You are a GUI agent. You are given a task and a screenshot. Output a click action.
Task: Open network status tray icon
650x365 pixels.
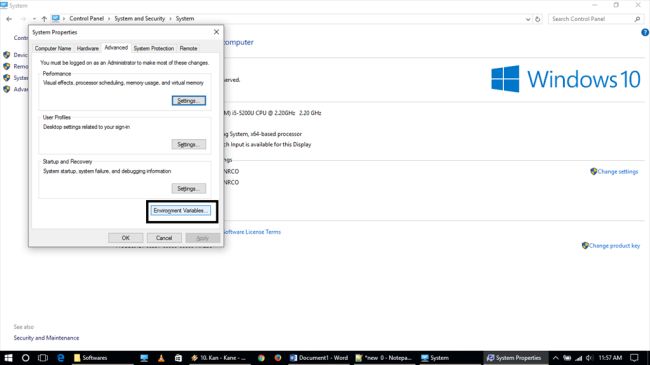(578, 358)
